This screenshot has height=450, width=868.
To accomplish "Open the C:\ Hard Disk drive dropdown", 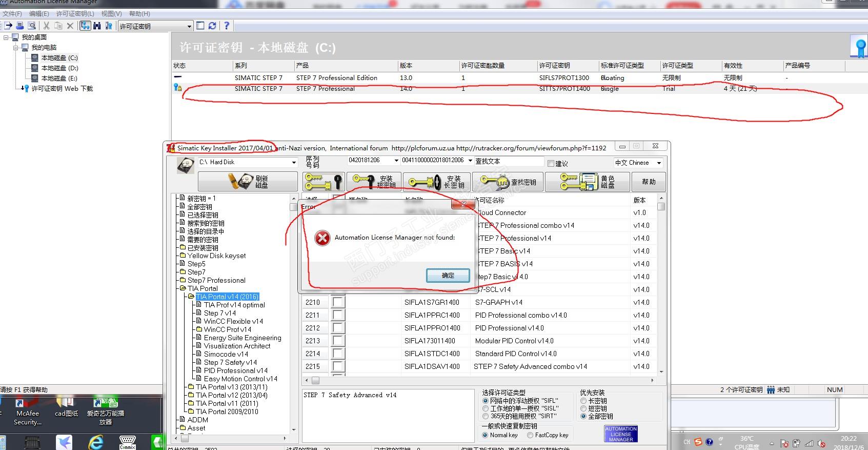I will tap(248, 162).
